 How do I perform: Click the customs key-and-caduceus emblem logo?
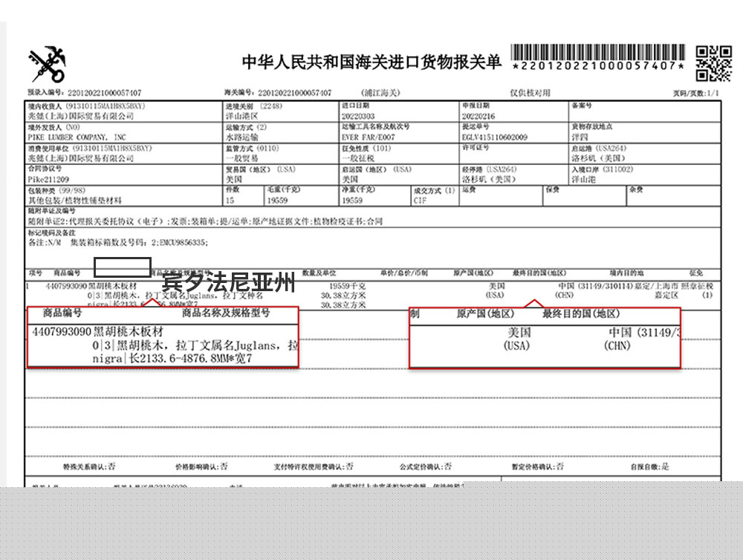coord(47,65)
